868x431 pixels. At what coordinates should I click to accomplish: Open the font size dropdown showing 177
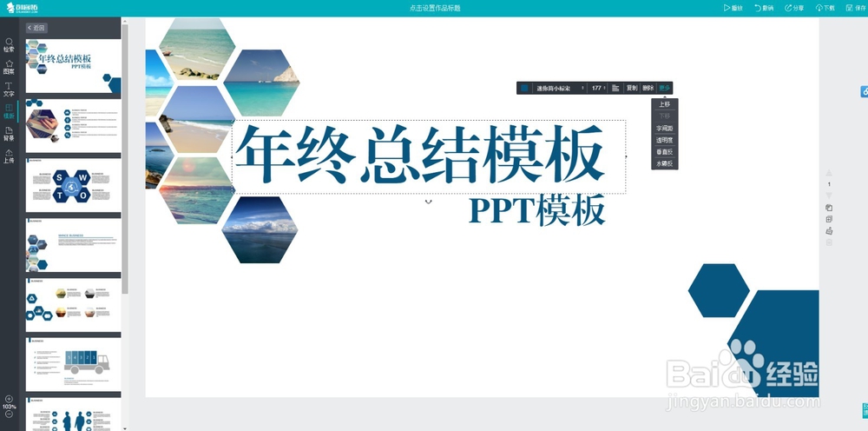click(598, 88)
